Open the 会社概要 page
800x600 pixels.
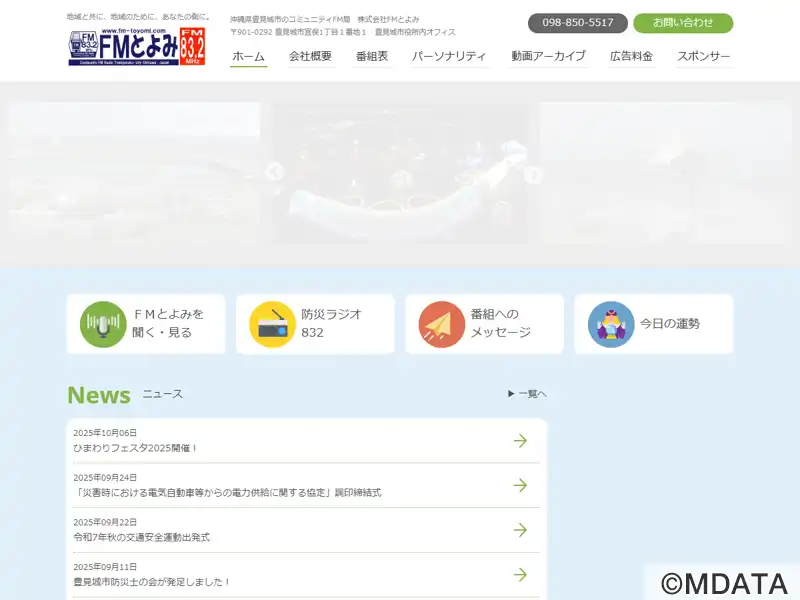click(310, 56)
